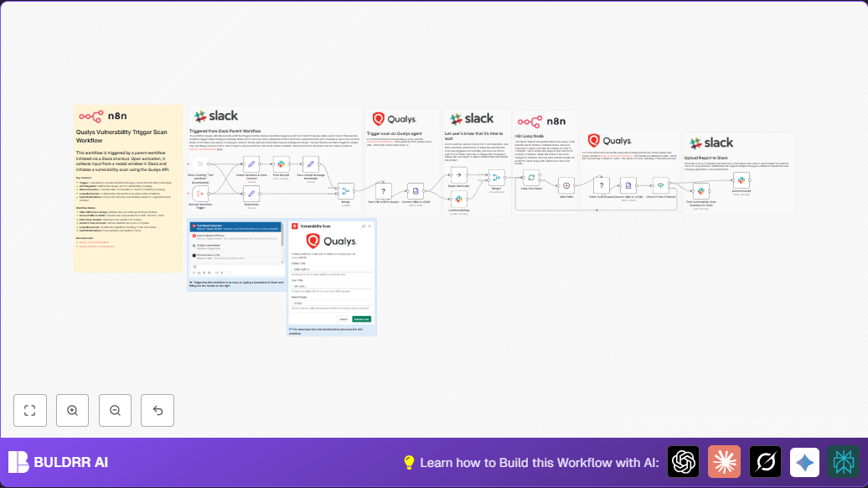Select the Wait node
This screenshot has height=488, width=868.
tap(566, 186)
